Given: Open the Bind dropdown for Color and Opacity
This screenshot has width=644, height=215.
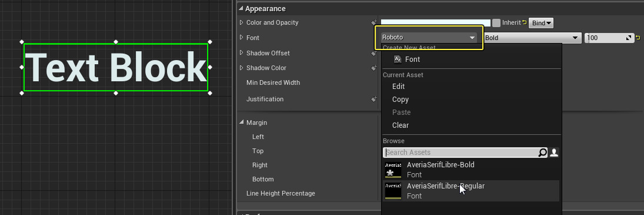Looking at the screenshot, I should pyautogui.click(x=541, y=23).
